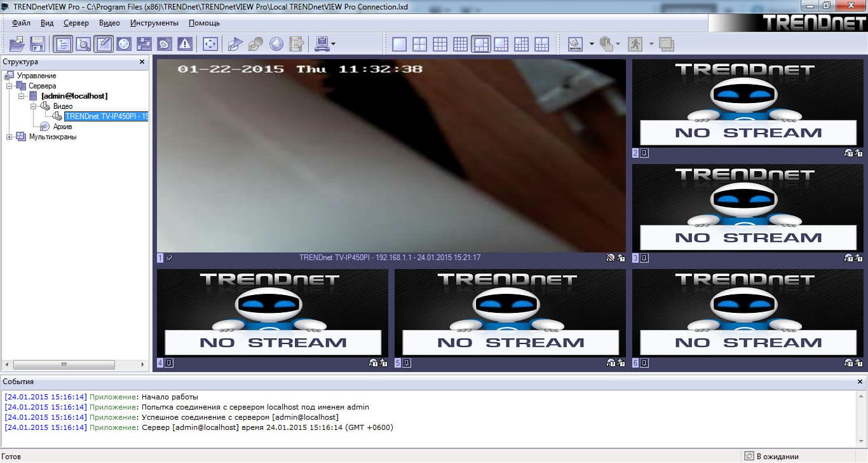Click the overlapping windows toolbar icon
Screen dimensions: 868x463
(667, 44)
